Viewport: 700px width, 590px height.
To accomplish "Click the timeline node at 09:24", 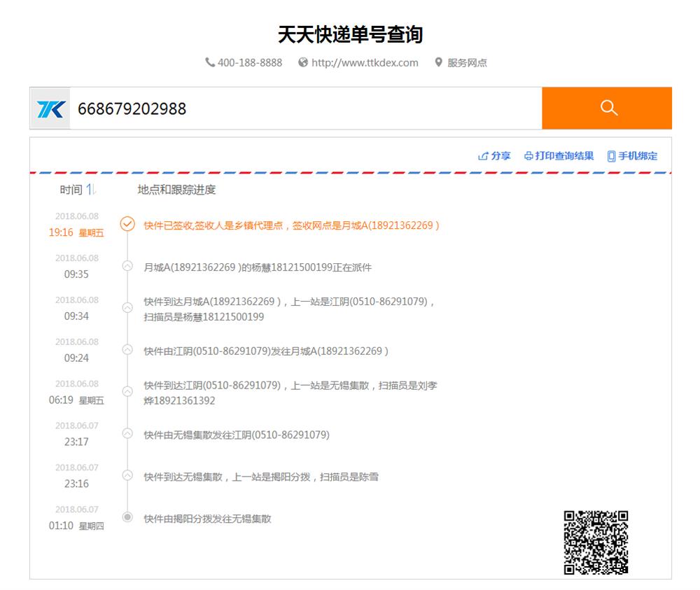I will pyautogui.click(x=127, y=350).
